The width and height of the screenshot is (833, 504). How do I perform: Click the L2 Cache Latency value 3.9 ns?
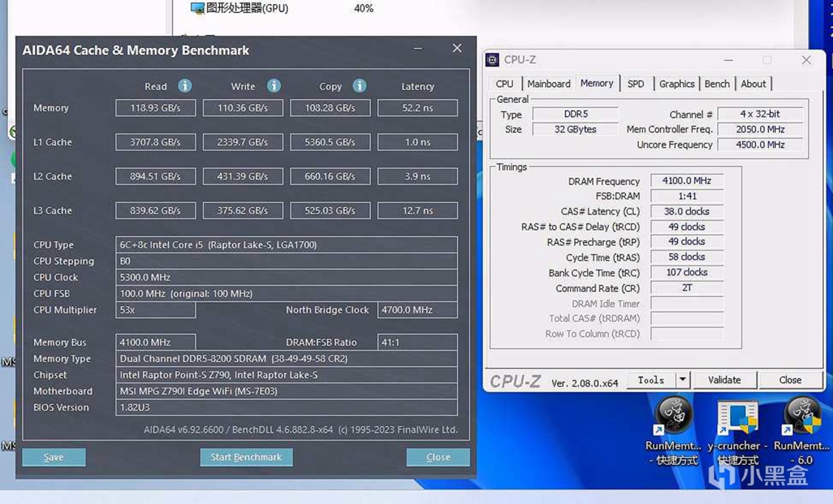418,176
